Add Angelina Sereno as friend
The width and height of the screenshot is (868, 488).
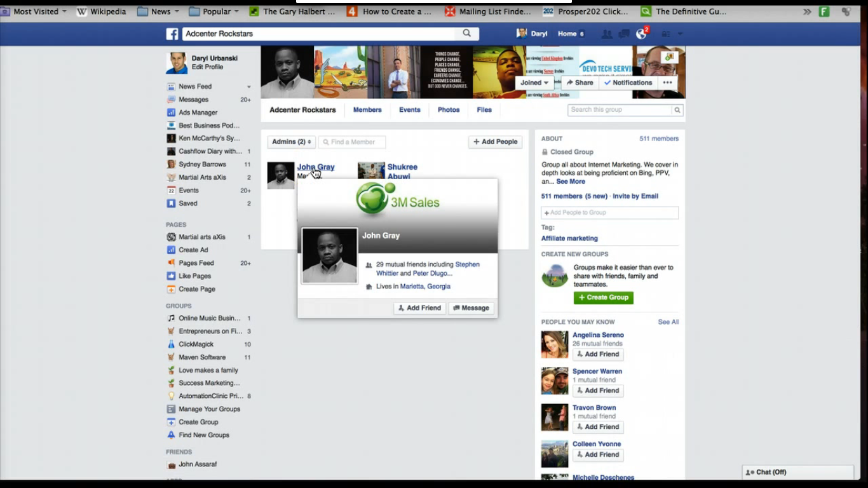click(x=598, y=355)
